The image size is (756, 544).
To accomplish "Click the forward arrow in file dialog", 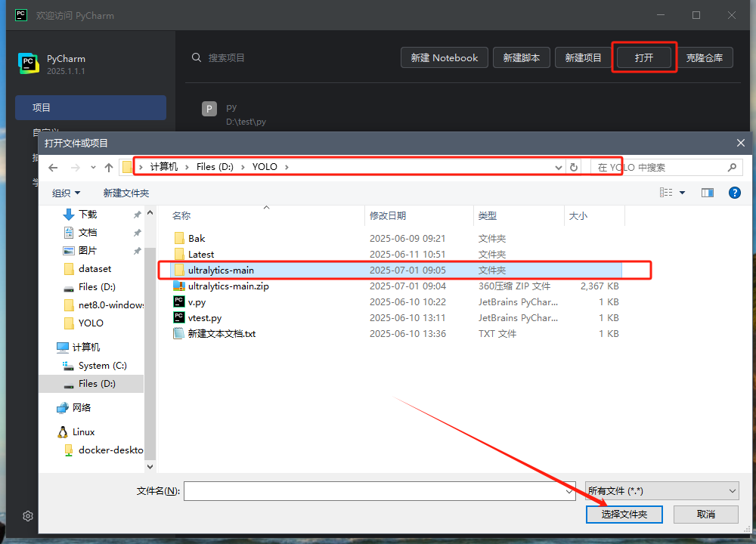I will tap(75, 168).
